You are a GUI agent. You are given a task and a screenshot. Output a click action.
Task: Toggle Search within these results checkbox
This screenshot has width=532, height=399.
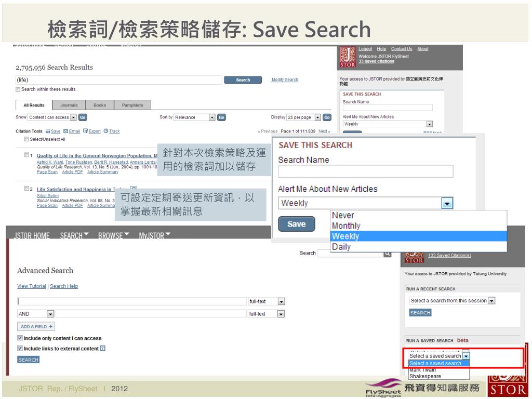click(x=18, y=89)
